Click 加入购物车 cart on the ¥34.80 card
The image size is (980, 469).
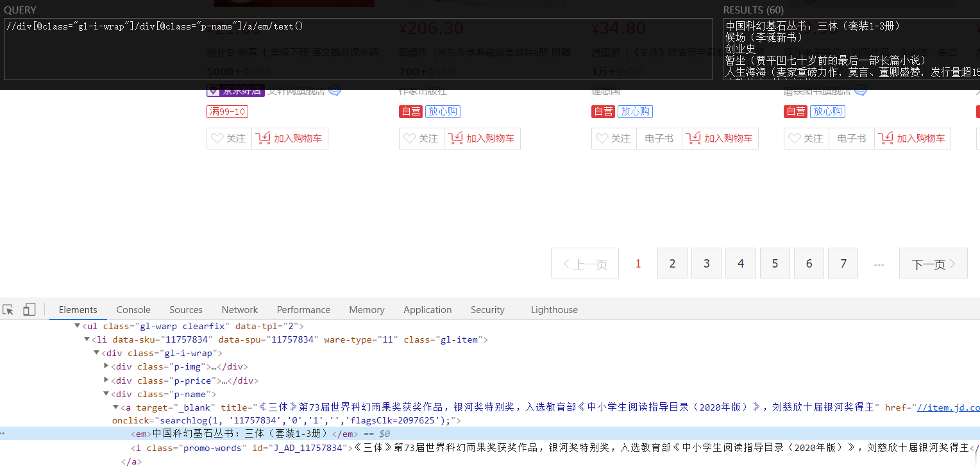coord(720,139)
